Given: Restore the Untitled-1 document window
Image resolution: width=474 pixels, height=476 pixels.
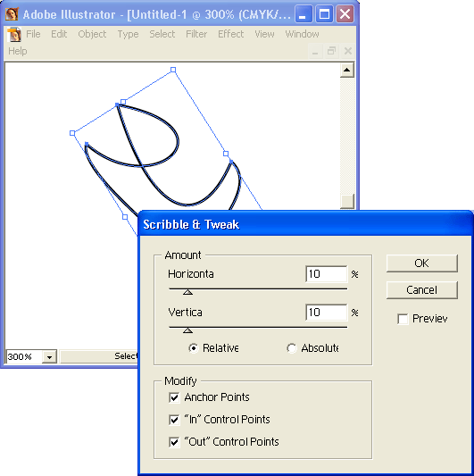Looking at the screenshot, I should pyautogui.click(x=331, y=51).
